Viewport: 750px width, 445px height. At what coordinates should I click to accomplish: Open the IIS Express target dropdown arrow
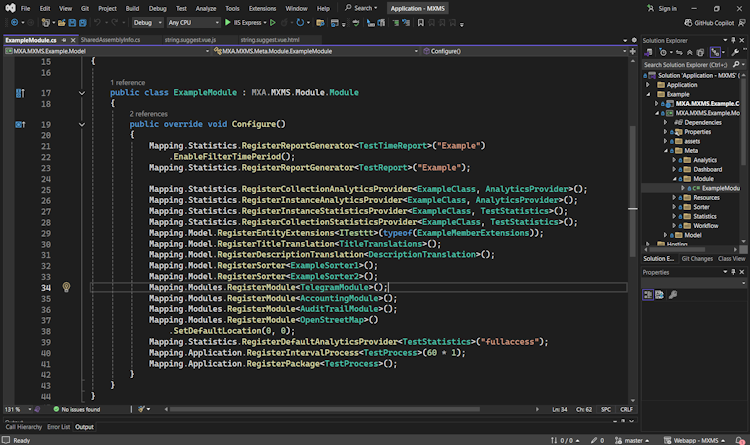pos(265,22)
